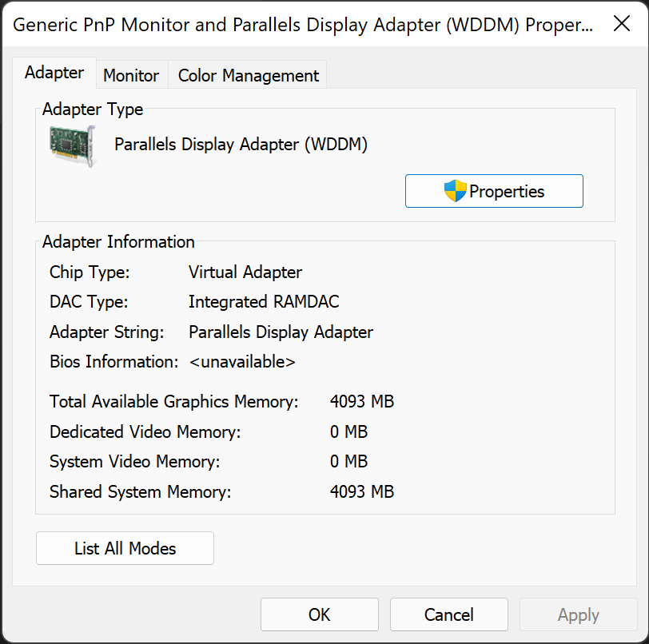The height and width of the screenshot is (644, 649).
Task: Click the graphics card adapter icon
Action: point(72,145)
